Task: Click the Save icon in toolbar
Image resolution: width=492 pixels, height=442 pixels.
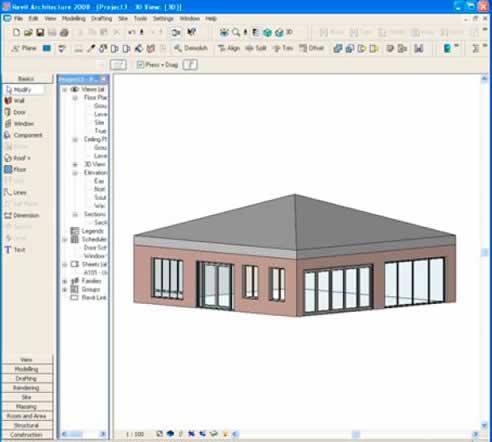Action: tap(40, 32)
